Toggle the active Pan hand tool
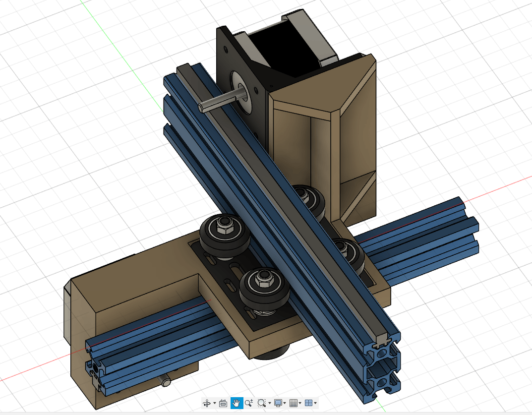Viewport: 532px width, 415px height. pos(236,403)
